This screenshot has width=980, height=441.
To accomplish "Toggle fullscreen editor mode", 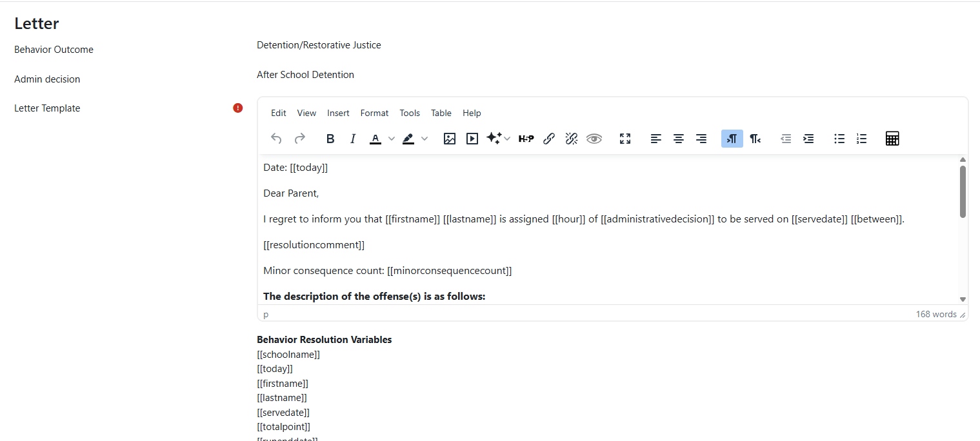I will 625,139.
